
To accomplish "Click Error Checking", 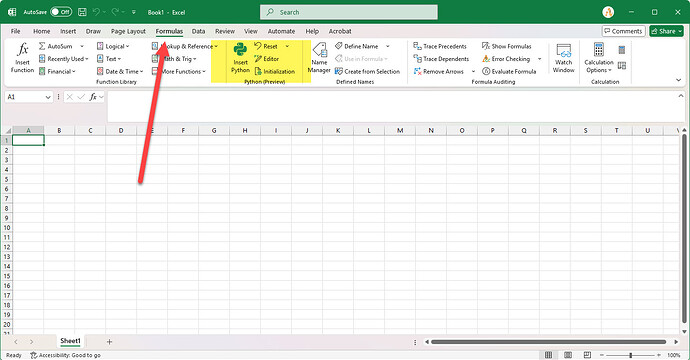I will [x=506, y=59].
